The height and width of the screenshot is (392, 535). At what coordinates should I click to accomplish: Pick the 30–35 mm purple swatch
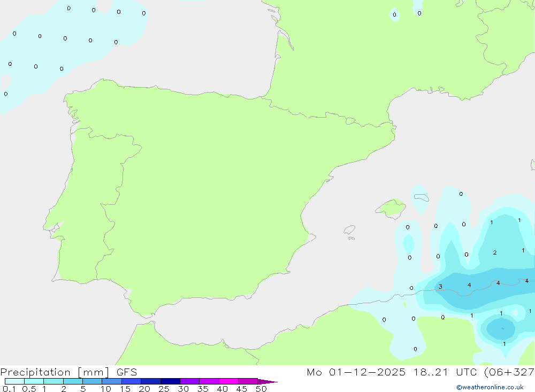(190, 381)
